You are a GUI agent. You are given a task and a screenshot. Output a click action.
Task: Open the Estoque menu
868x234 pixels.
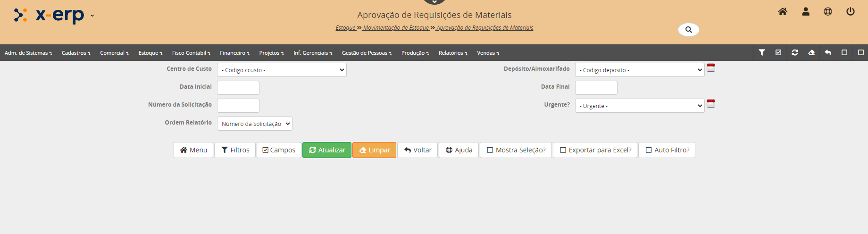coord(150,53)
